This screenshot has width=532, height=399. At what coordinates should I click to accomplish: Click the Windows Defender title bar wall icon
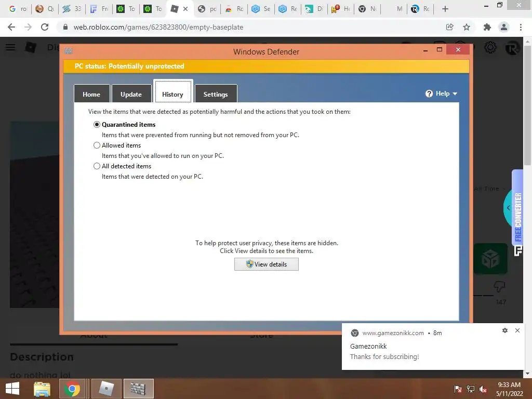(68, 51)
